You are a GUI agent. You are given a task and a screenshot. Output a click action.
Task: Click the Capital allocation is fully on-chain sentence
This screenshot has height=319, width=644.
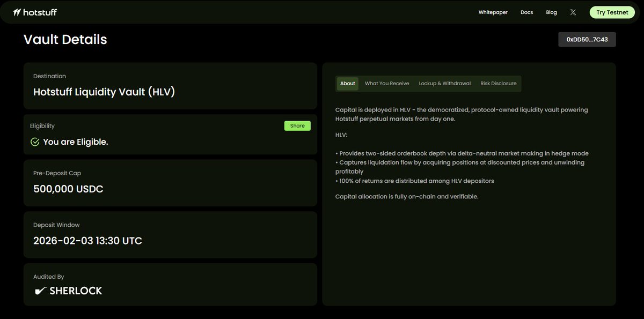coord(407,197)
